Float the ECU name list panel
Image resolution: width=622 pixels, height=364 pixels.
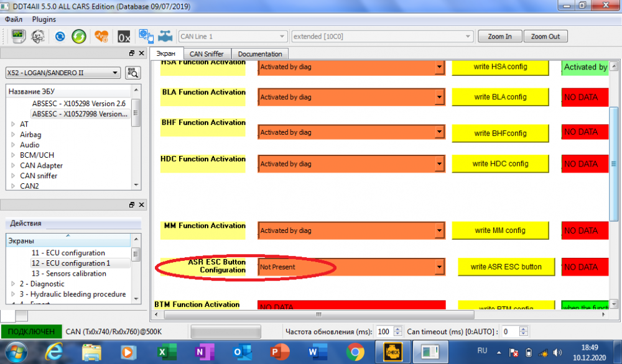point(132,53)
